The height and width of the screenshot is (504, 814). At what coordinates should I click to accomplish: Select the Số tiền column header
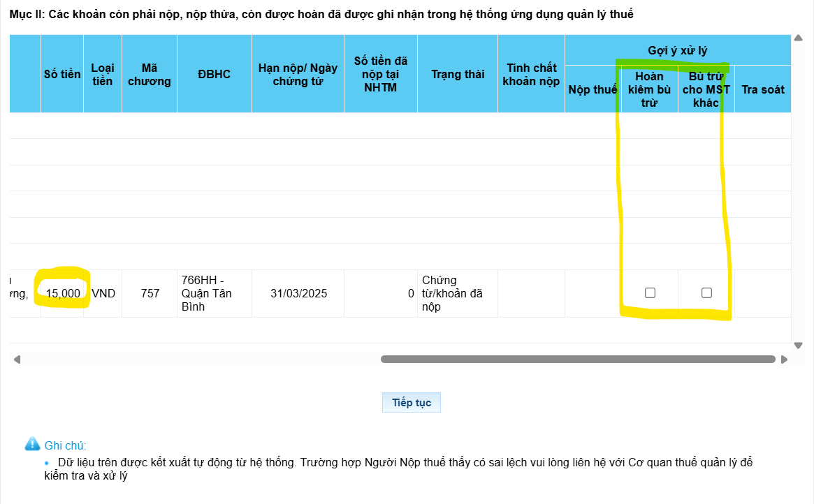tap(62, 74)
